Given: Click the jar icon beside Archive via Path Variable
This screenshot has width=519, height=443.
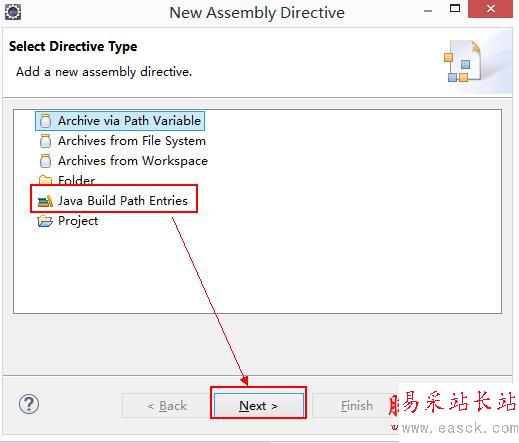Looking at the screenshot, I should (45, 121).
